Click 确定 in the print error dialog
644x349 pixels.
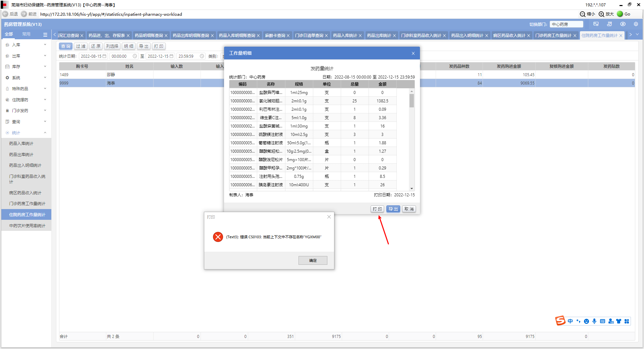pyautogui.click(x=313, y=260)
